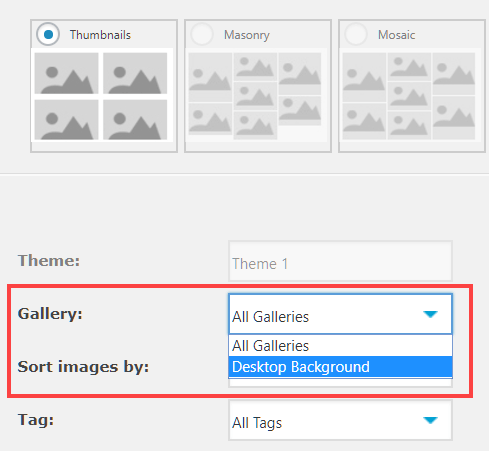This screenshot has width=489, height=451.
Task: Click the bottom-right image placeholder in Thumbnails
Action: 135,120
